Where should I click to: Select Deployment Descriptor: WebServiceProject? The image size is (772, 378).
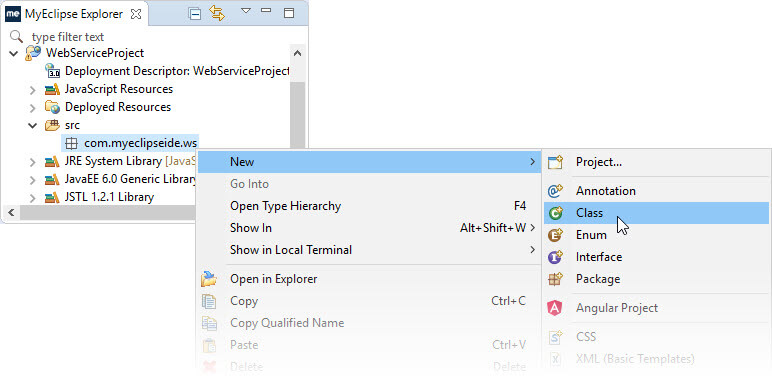coord(177,71)
